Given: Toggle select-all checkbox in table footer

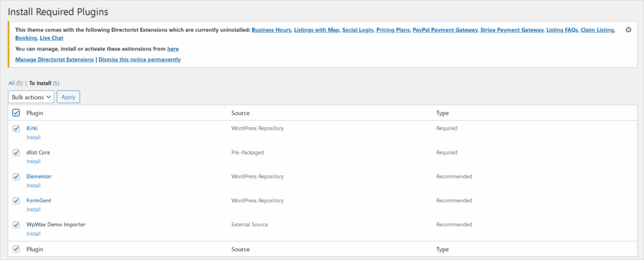Looking at the screenshot, I should pos(16,249).
